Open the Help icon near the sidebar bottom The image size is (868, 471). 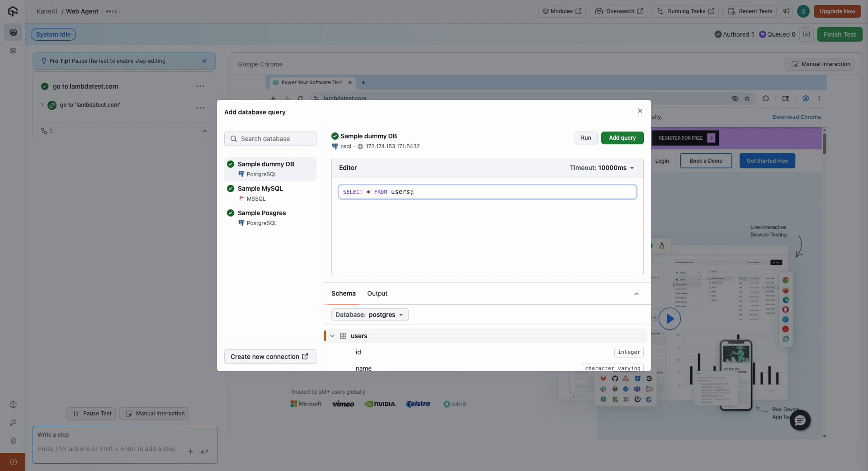tap(13, 405)
